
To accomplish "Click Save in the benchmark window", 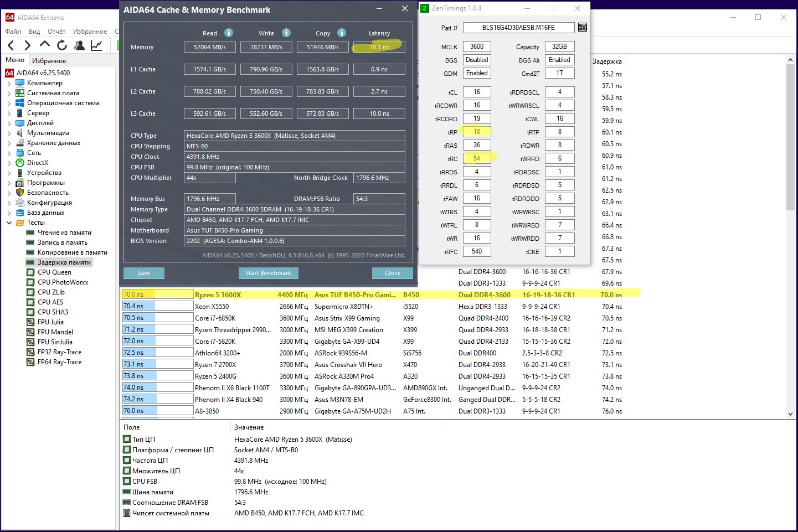I will [144, 273].
